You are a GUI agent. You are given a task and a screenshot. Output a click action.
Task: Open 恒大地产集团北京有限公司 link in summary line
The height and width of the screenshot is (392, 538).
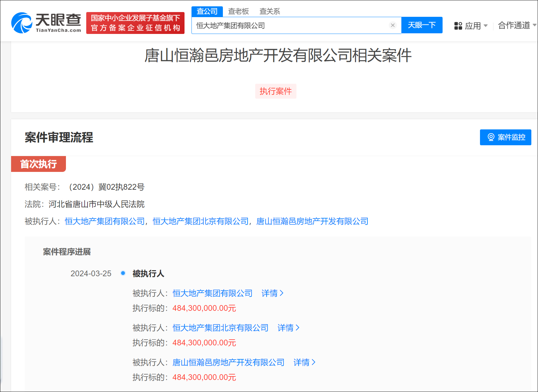coord(200,221)
